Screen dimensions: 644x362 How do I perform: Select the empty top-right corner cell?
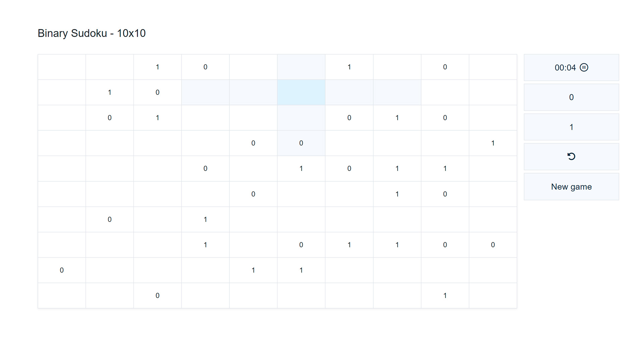point(493,67)
